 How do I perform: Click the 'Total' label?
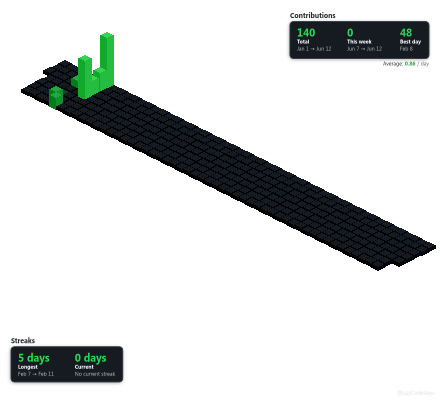point(303,42)
